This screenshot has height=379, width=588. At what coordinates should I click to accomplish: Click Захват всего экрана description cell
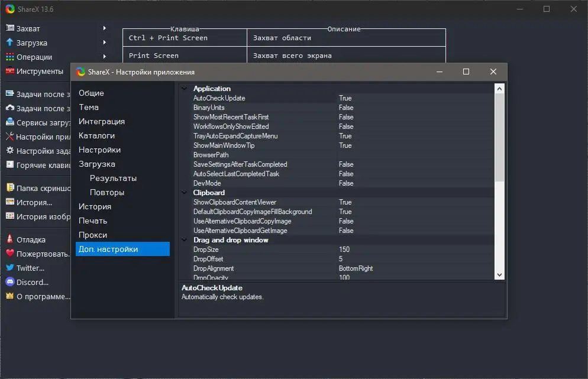tap(346, 56)
